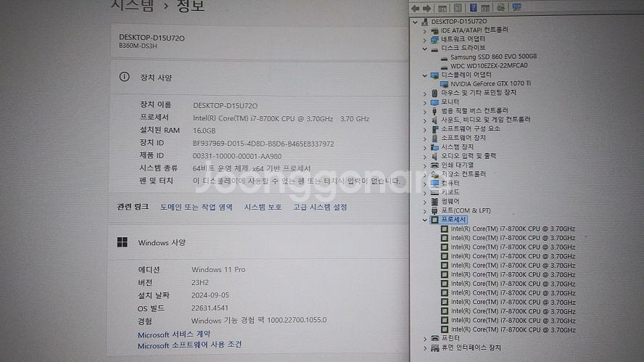The width and height of the screenshot is (644, 362).
Task: Click the 모니터 category icon
Action: (x=434, y=102)
